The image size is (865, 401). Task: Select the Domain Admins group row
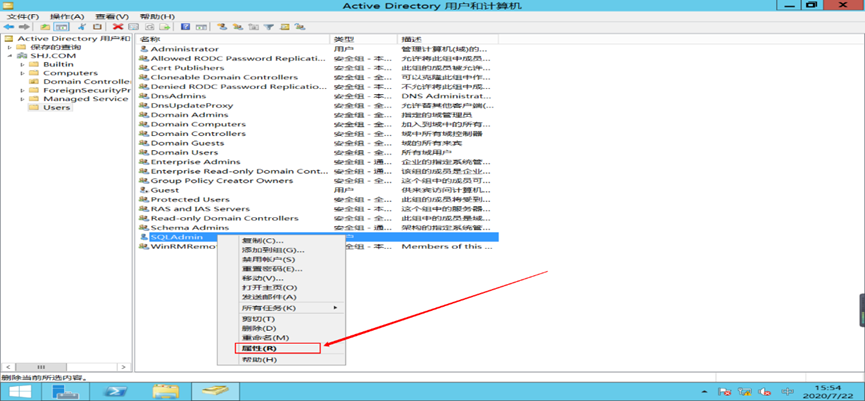pos(317,115)
